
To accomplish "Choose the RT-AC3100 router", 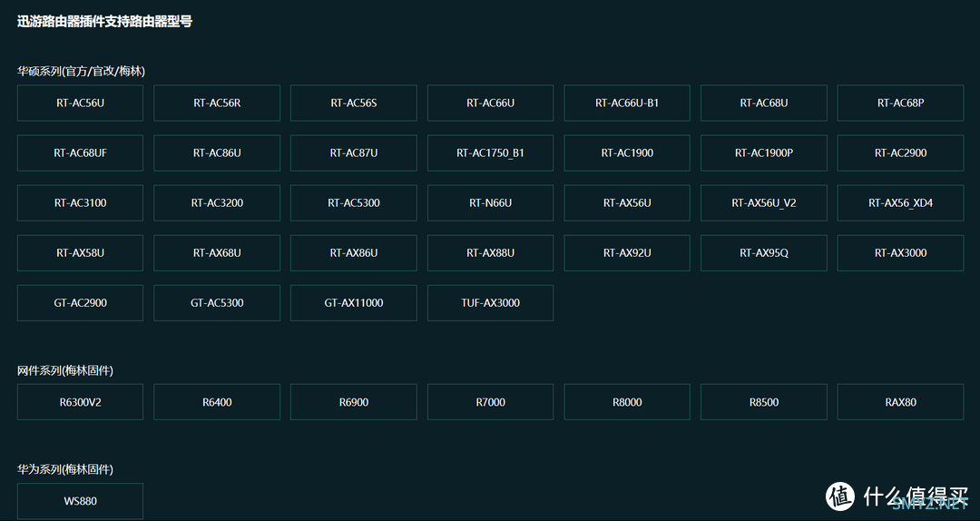I will (x=80, y=203).
